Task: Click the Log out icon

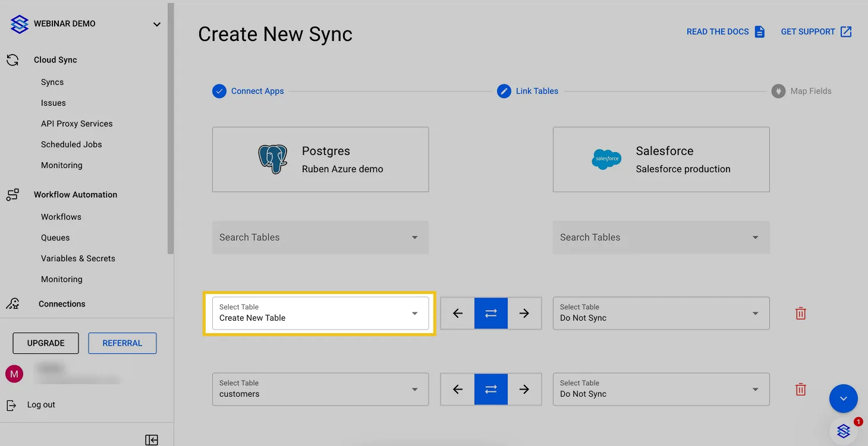Action: (11, 405)
